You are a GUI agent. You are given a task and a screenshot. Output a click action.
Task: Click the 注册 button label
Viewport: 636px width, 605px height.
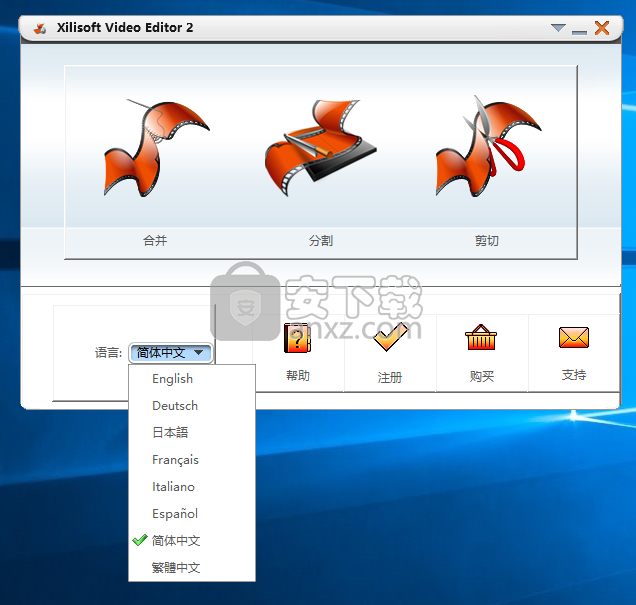pos(390,378)
